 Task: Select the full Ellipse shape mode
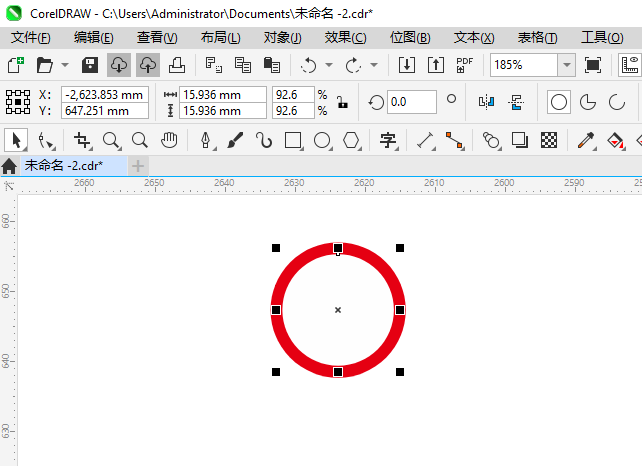559,102
